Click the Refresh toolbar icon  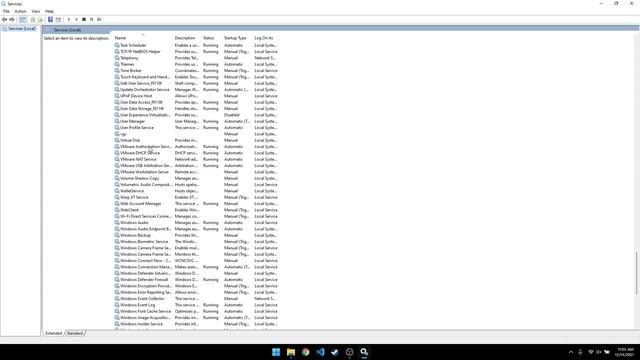tap(33, 20)
